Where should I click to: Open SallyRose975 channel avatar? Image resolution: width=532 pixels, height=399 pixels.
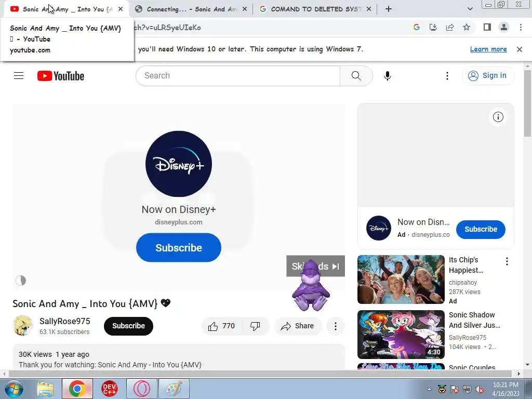tap(23, 325)
